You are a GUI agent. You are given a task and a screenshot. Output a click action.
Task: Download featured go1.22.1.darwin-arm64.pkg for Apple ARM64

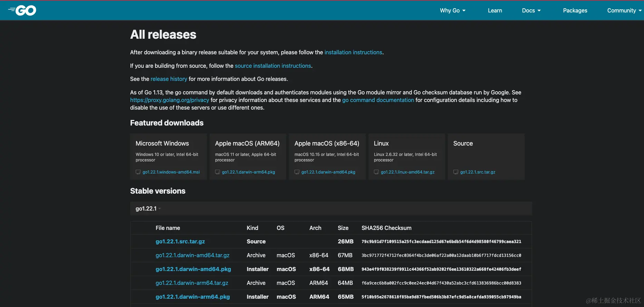pos(248,172)
